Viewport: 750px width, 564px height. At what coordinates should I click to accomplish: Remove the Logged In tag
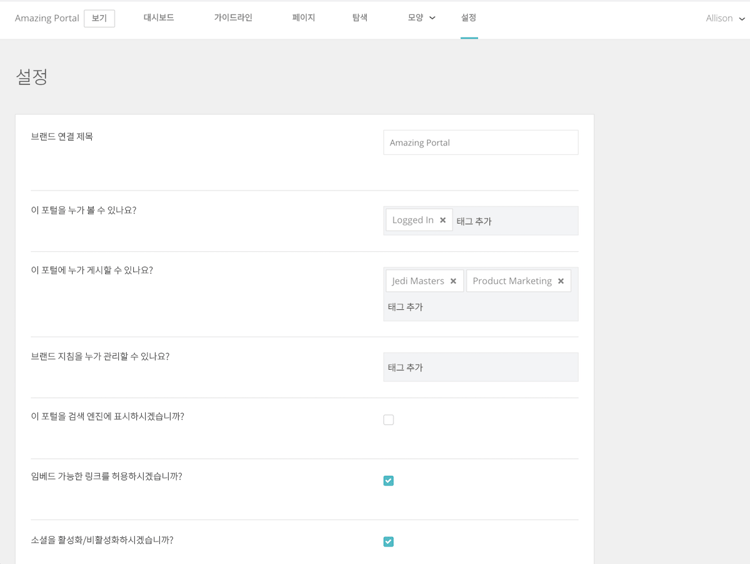click(x=442, y=220)
